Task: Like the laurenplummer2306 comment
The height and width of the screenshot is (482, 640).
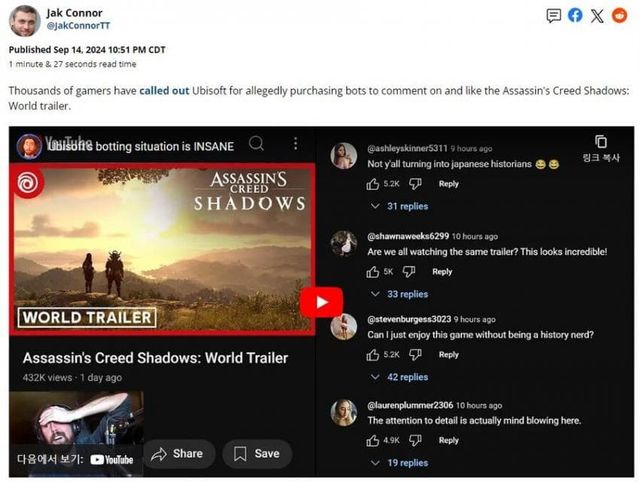Action: 373,440
